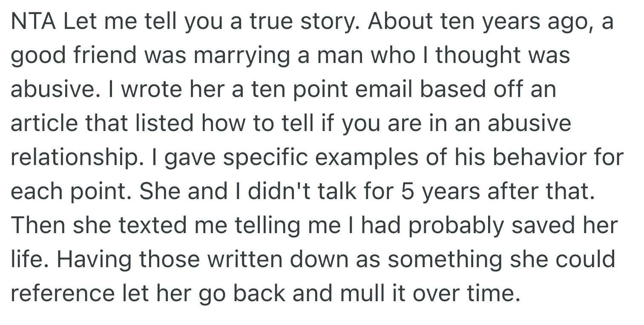The width and height of the screenshot is (644, 325).
Task: Click the word "Having"
Action: tap(94, 260)
